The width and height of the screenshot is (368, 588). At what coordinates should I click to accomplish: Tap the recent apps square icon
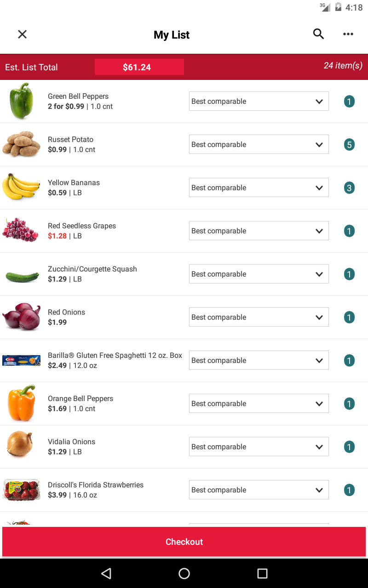pos(262,573)
